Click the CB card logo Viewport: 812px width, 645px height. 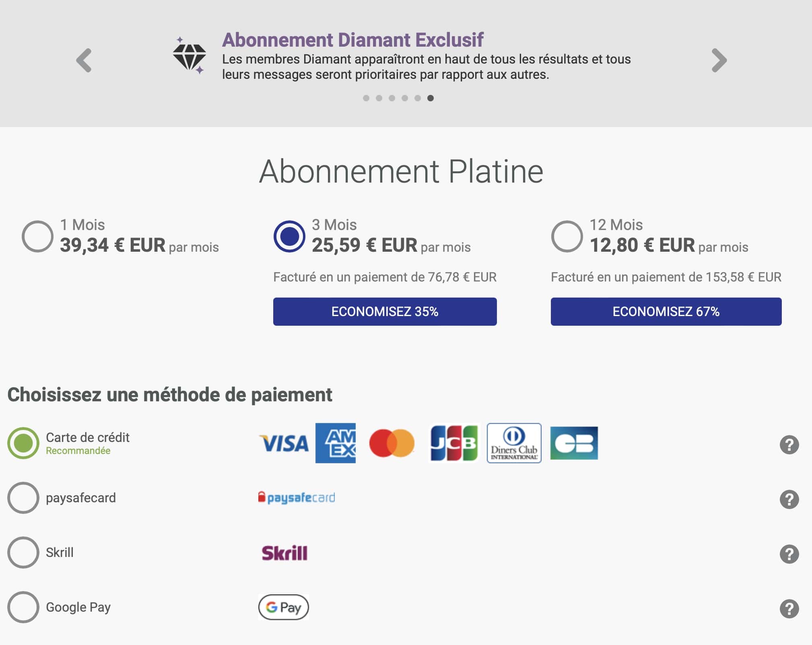point(574,443)
